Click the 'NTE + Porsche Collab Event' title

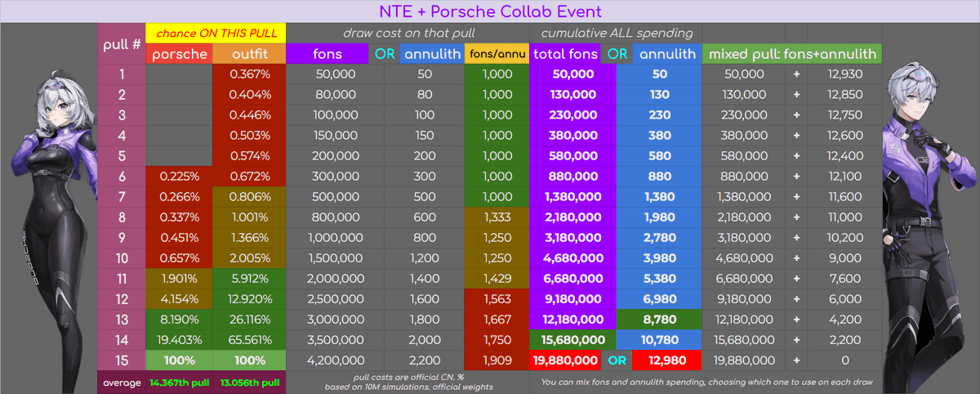click(490, 12)
